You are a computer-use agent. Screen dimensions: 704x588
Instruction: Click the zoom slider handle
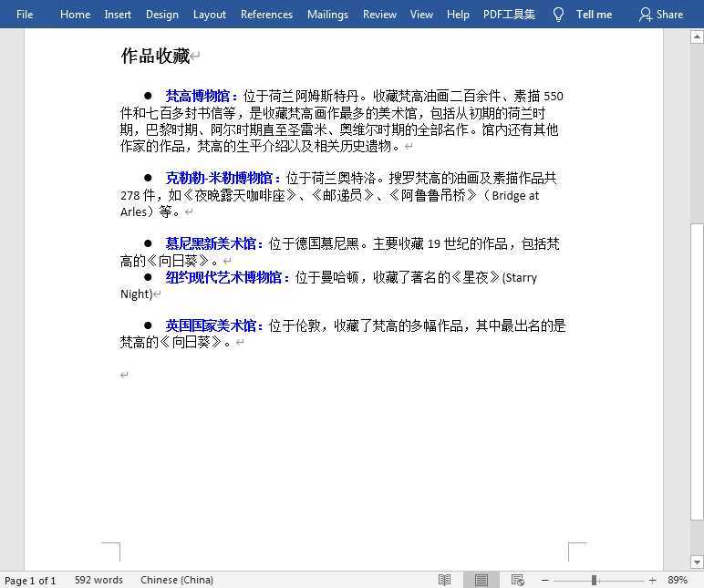594,580
